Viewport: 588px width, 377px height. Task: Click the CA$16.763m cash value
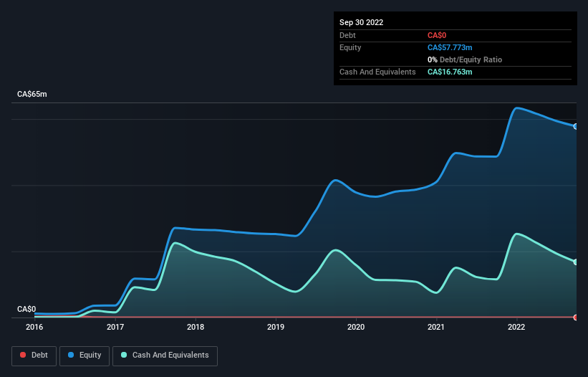pos(450,72)
